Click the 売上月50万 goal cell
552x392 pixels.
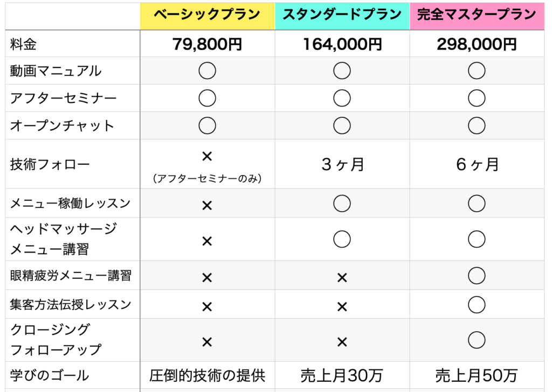pyautogui.click(x=477, y=375)
